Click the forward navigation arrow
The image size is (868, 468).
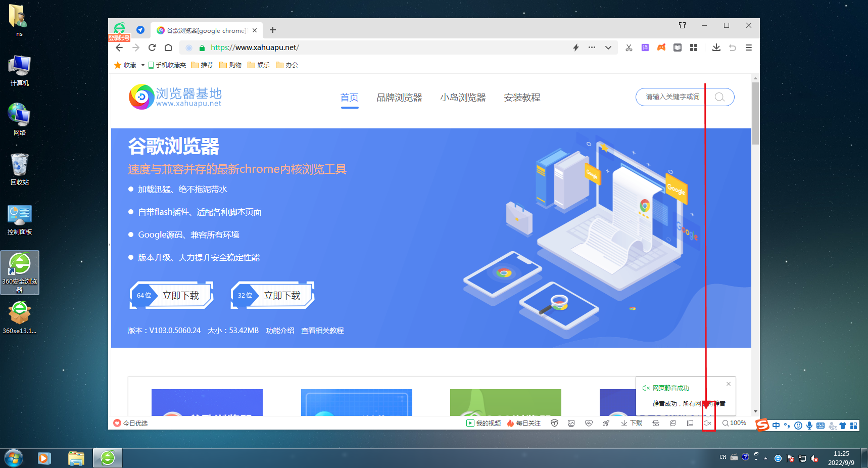pyautogui.click(x=136, y=48)
